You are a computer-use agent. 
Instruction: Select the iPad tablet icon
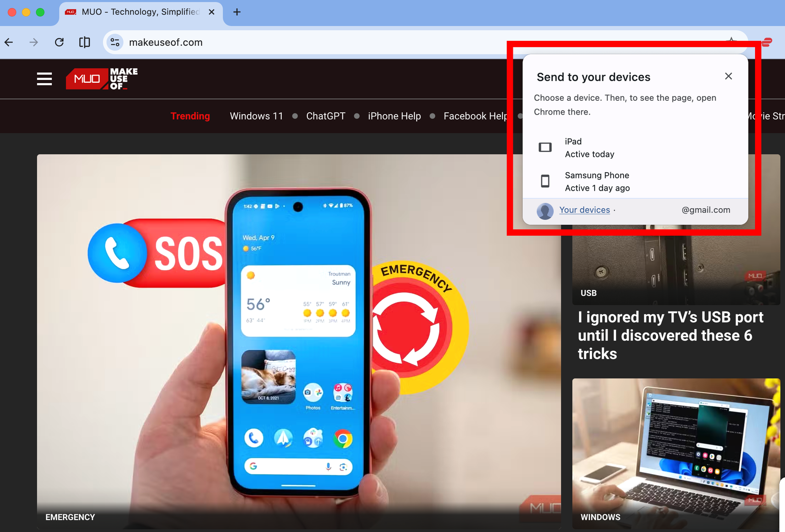pyautogui.click(x=545, y=147)
